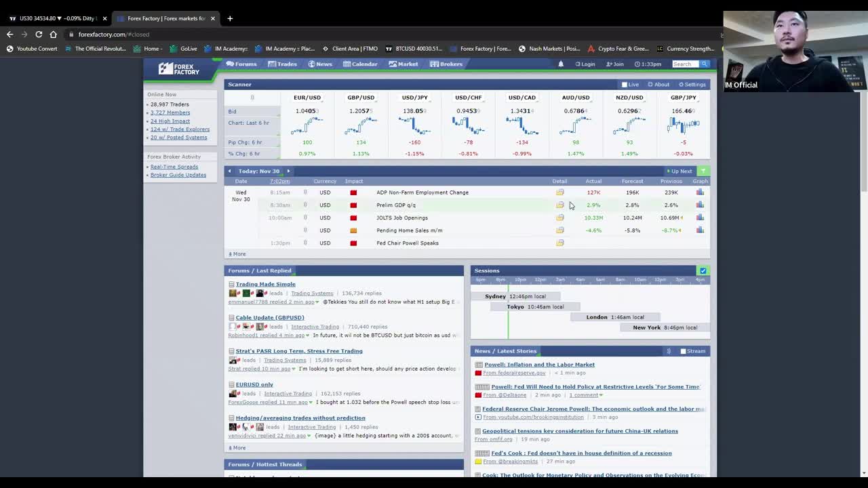The width and height of the screenshot is (868, 488).
Task: Open Real-Time Spreads link
Action: tap(174, 167)
